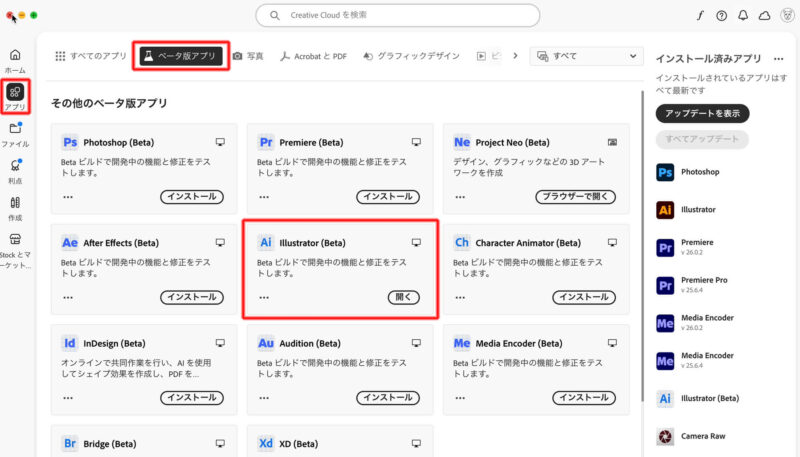
Task: Install After Effects (Beta)
Action: (x=192, y=297)
